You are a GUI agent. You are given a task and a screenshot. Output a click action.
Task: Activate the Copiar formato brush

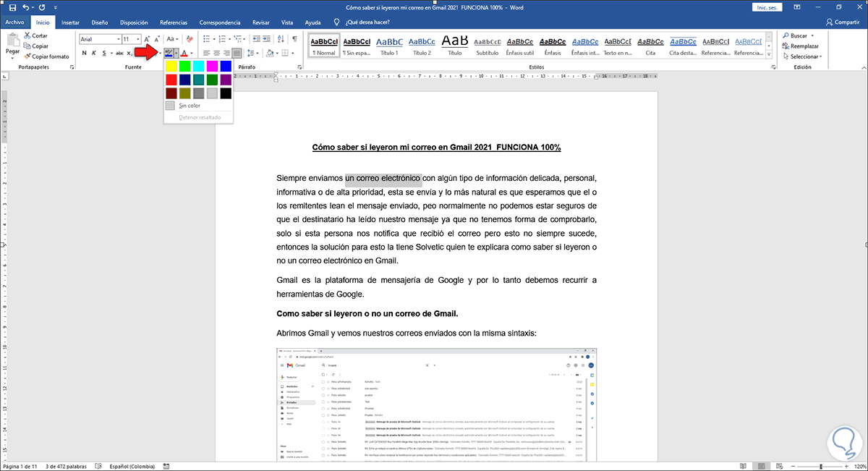tap(46, 56)
